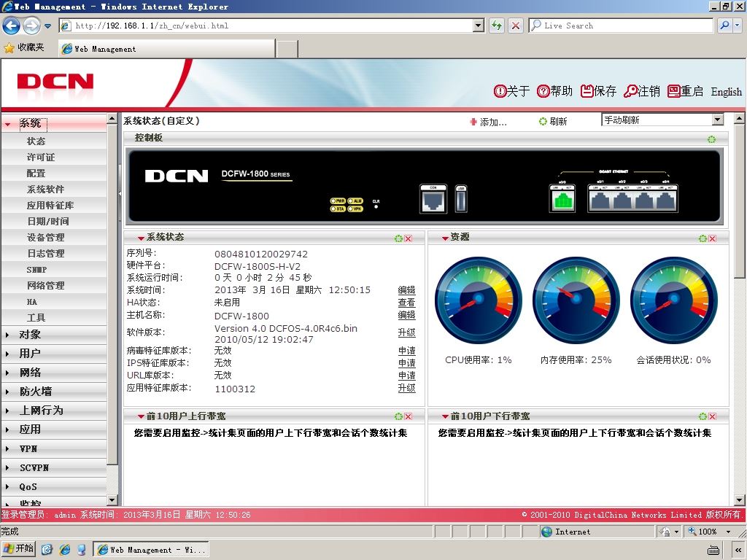Click 编辑 link for 主机名称
747x560 pixels.
(406, 315)
